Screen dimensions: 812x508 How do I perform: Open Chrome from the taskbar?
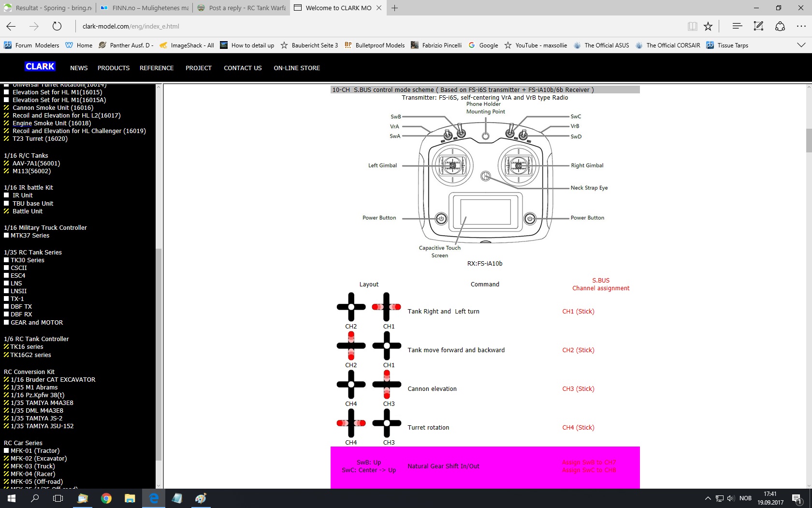click(x=106, y=498)
